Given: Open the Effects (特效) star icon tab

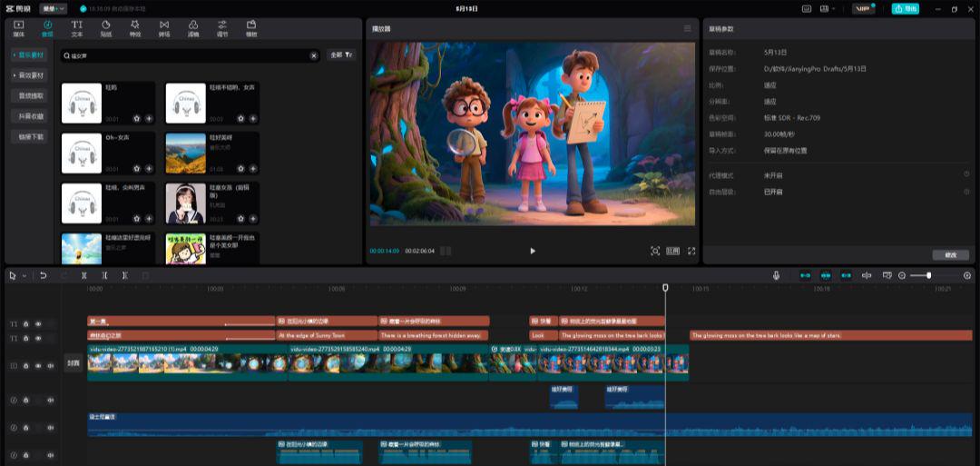Looking at the screenshot, I should (x=135, y=27).
